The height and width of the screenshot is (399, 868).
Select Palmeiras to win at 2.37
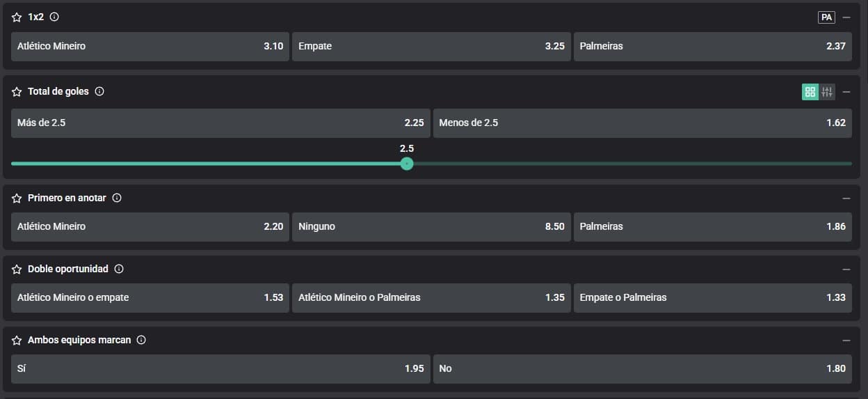coord(712,47)
